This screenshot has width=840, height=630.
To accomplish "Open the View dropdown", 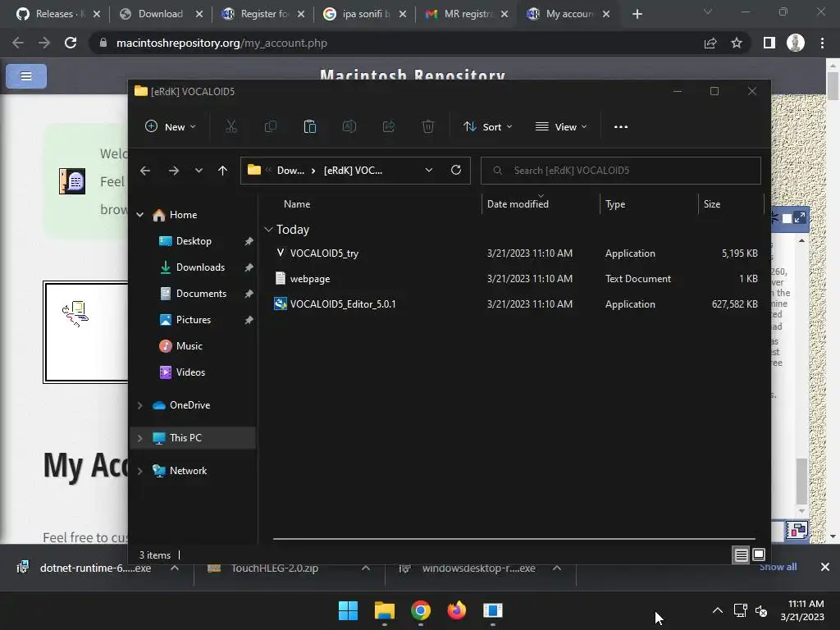I will [561, 127].
